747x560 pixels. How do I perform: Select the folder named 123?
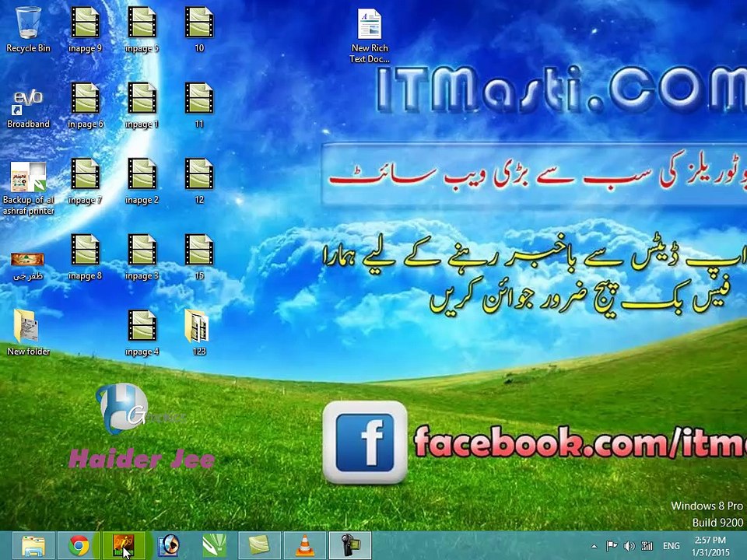click(x=198, y=332)
